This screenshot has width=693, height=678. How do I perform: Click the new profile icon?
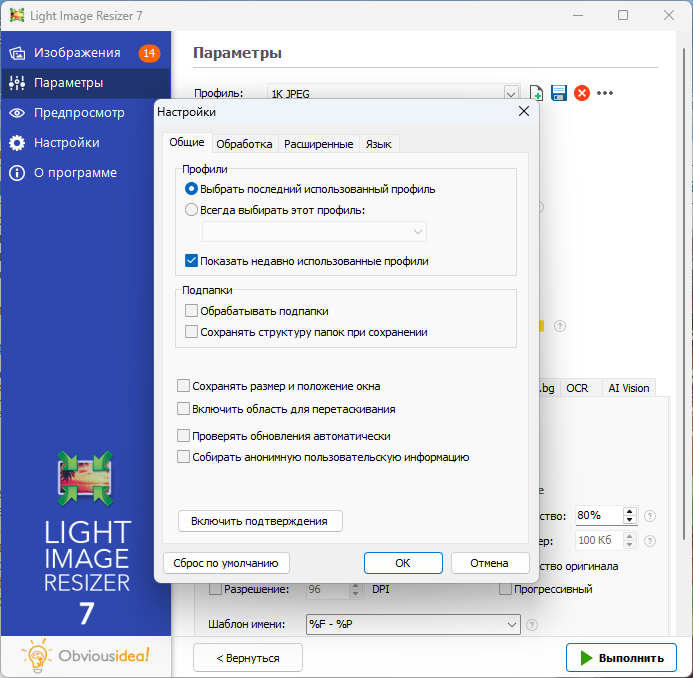(537, 93)
